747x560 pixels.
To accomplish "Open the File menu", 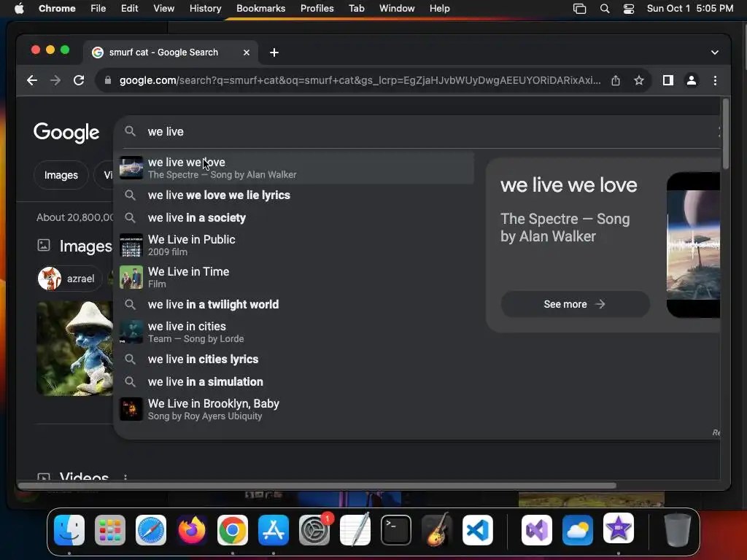I will click(98, 9).
